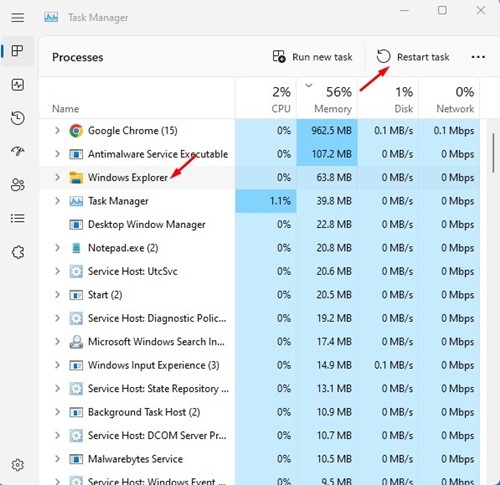The height and width of the screenshot is (485, 500).
Task: Select the Processes icon in sidebar
Action: [x=17, y=51]
